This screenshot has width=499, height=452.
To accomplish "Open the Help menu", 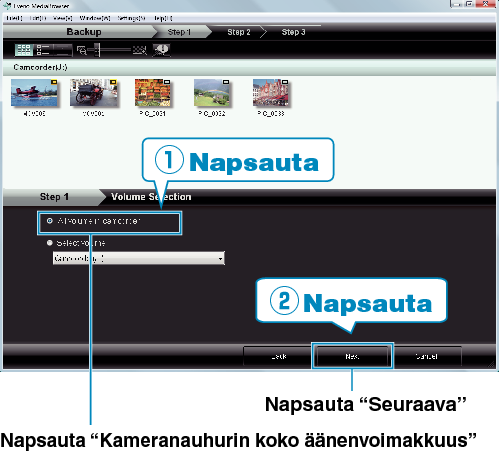I will pos(163,18).
